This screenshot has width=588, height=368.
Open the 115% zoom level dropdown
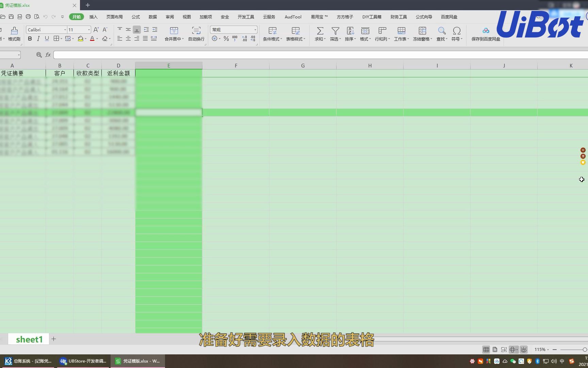(541, 350)
